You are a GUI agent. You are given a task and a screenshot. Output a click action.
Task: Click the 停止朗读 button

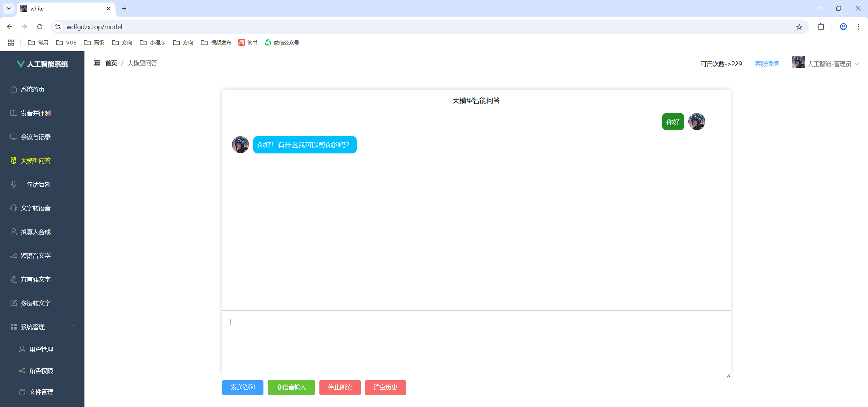(x=340, y=387)
